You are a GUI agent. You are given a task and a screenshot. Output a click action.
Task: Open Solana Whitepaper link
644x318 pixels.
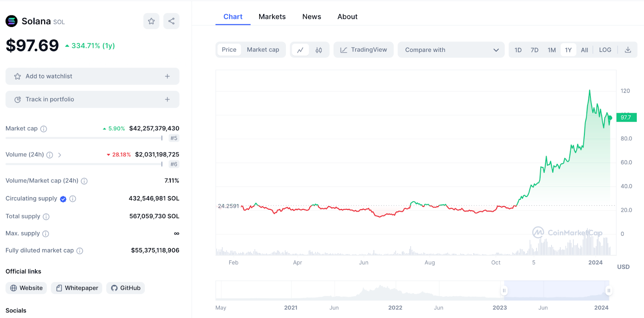click(x=76, y=288)
